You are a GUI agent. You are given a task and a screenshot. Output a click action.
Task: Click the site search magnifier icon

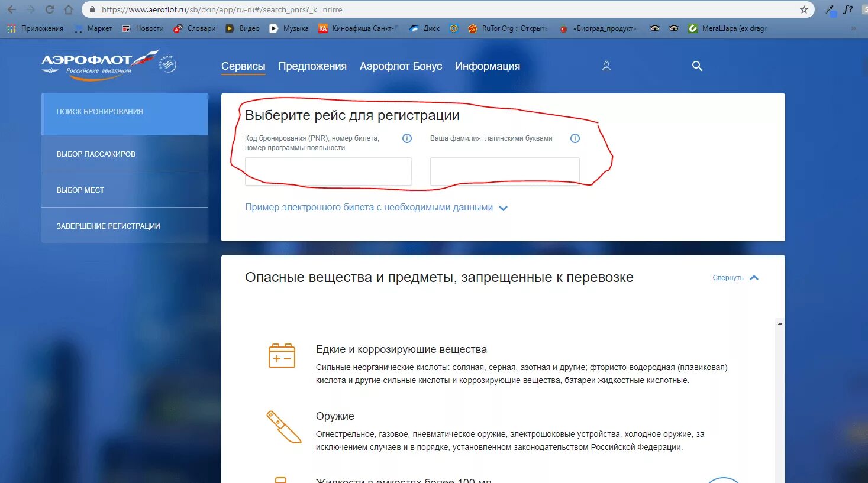tap(697, 66)
